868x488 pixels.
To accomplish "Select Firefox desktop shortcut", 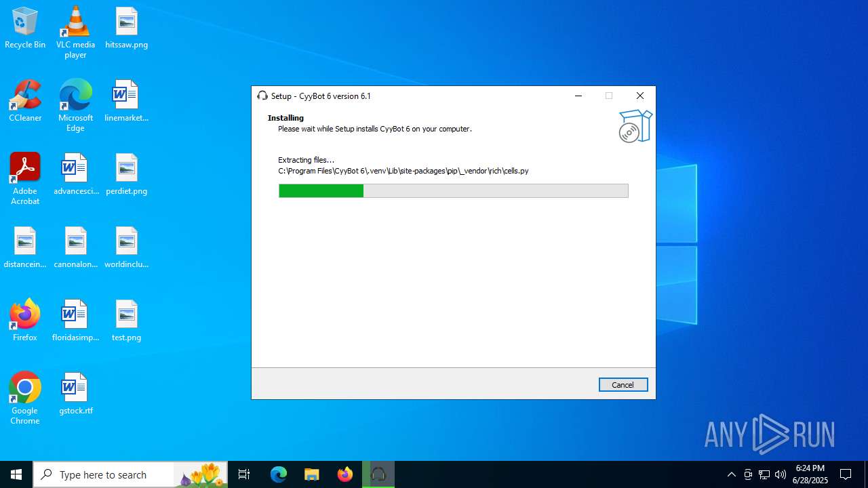I will [x=25, y=321].
